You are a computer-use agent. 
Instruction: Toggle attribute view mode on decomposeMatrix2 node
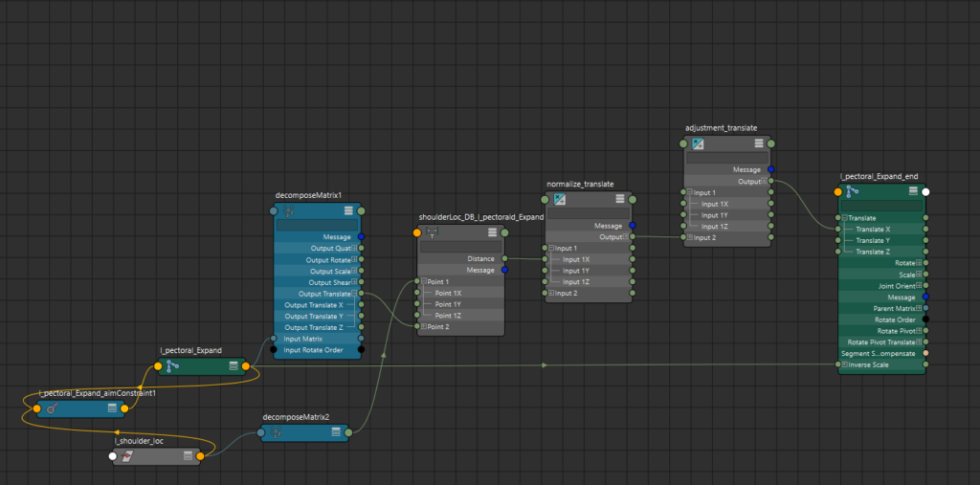click(335, 432)
